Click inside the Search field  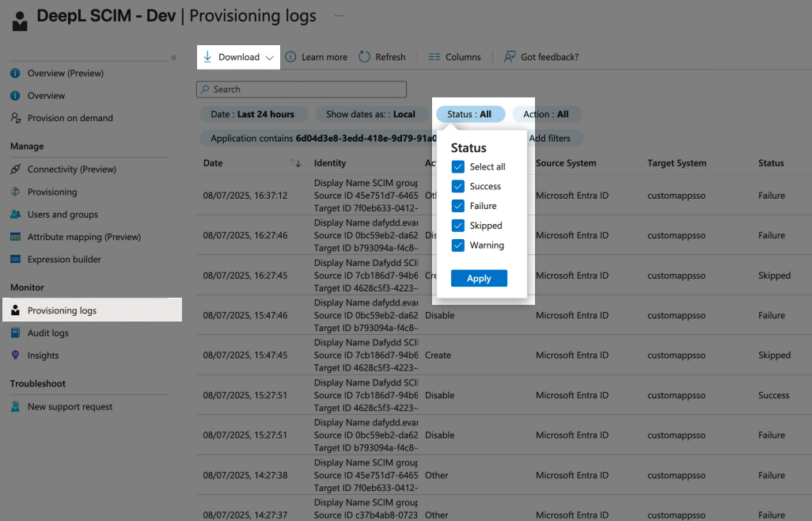[x=301, y=89]
